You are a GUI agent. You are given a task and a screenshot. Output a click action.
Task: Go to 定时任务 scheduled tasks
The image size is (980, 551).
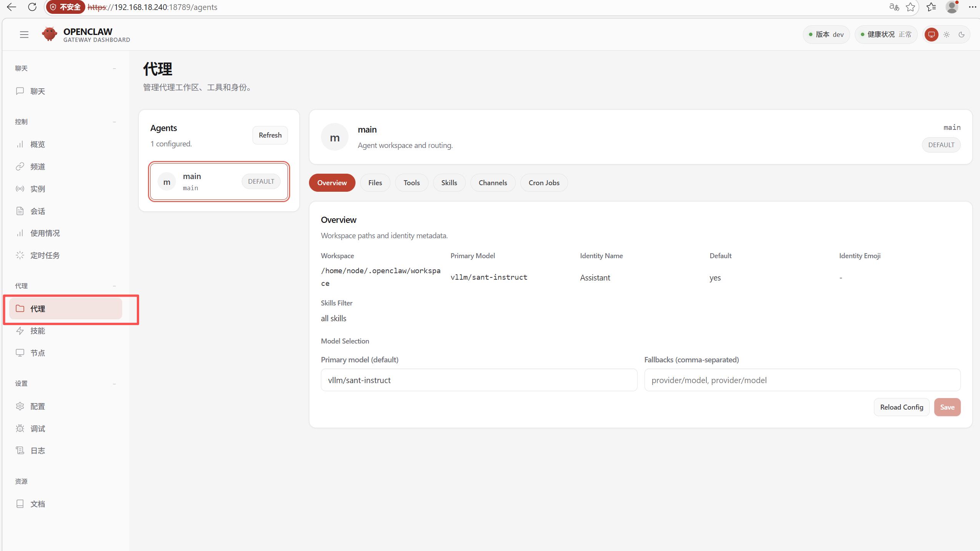point(45,255)
